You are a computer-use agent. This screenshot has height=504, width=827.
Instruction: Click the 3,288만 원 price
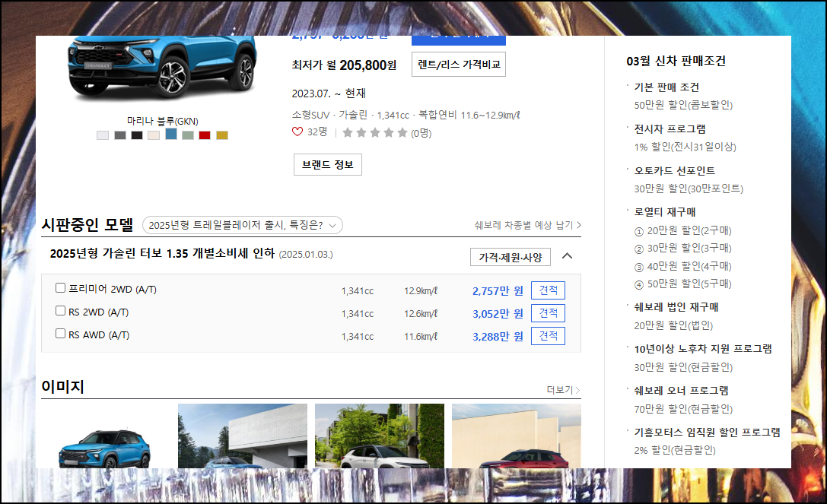click(498, 336)
